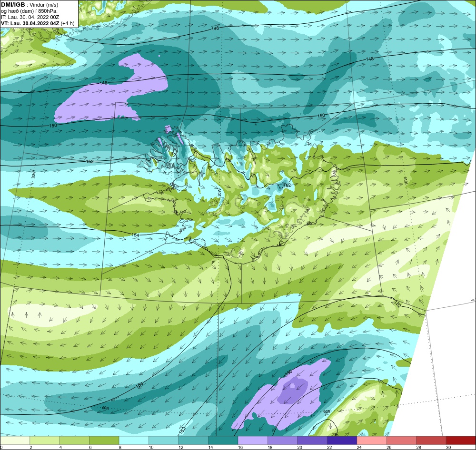Click the '26' tick label on the color scale
The height and width of the screenshot is (450, 476).
(x=389, y=447)
